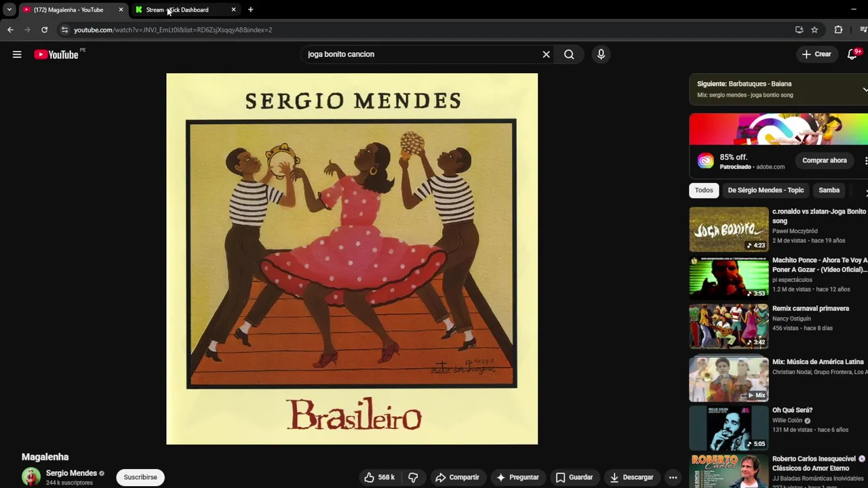Open the Sergio Mendes channel name link
Screen dimensions: 868x488
coord(71,473)
